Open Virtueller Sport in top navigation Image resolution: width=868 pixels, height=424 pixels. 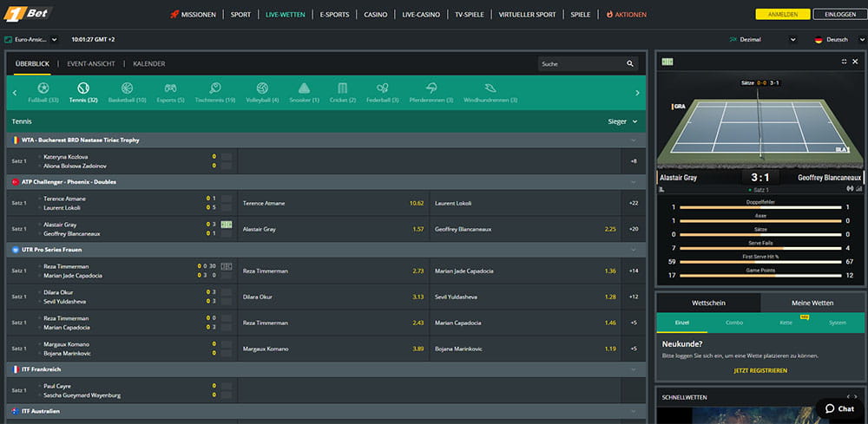pyautogui.click(x=528, y=15)
